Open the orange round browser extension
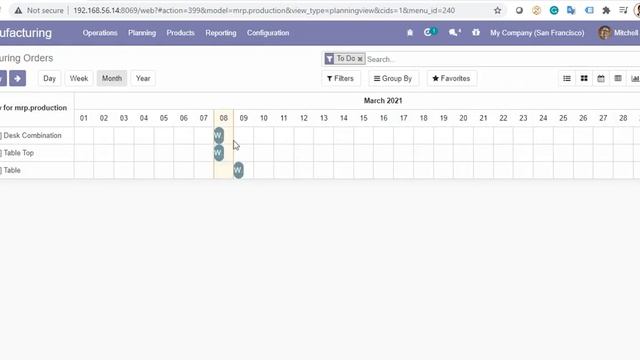This screenshot has width=640, height=360. tap(536, 11)
